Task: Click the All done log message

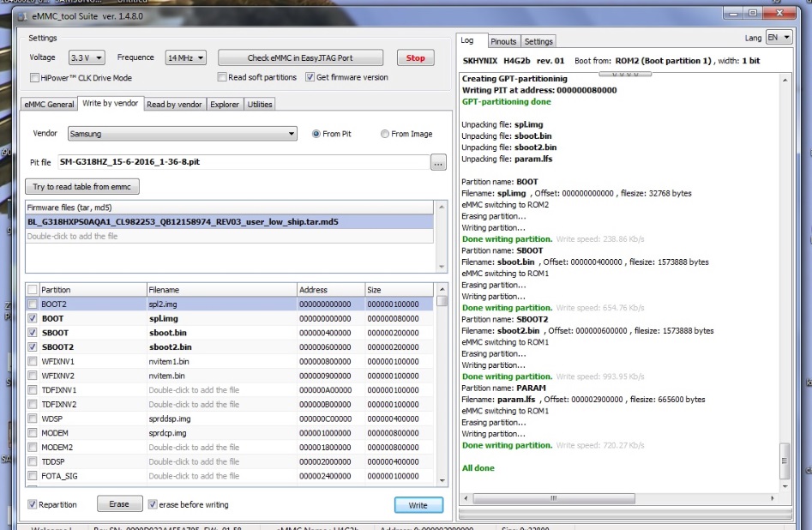Action: pos(478,468)
